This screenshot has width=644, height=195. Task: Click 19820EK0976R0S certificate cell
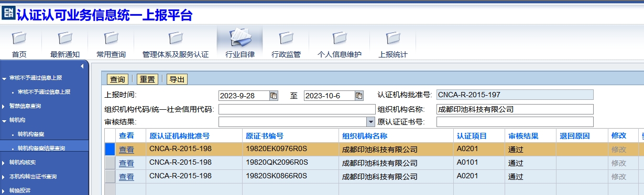point(291,149)
